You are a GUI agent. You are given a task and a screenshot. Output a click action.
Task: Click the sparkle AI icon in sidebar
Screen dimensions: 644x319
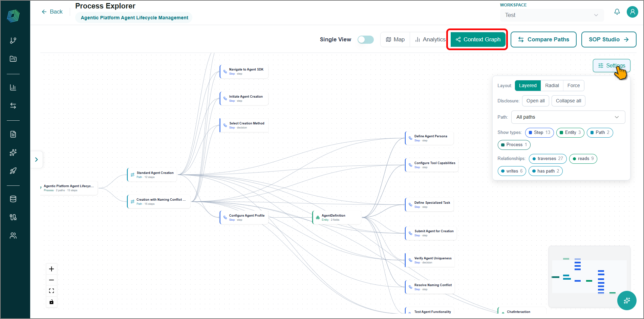pos(13,153)
